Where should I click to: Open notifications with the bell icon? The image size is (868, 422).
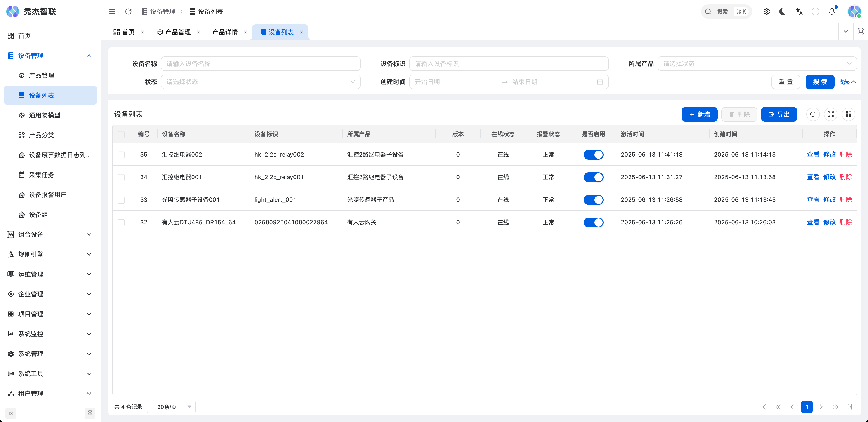point(832,11)
